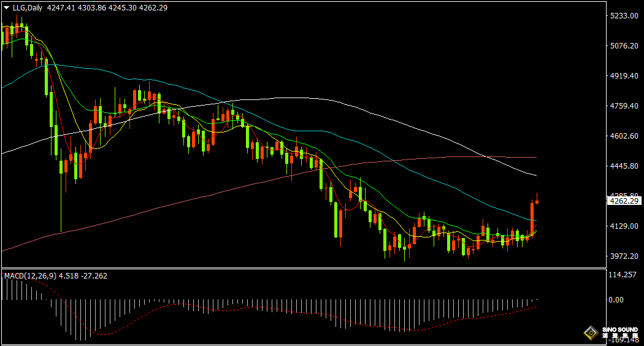Click the 4602.60 price axis label
644x346 pixels.
tap(624, 136)
